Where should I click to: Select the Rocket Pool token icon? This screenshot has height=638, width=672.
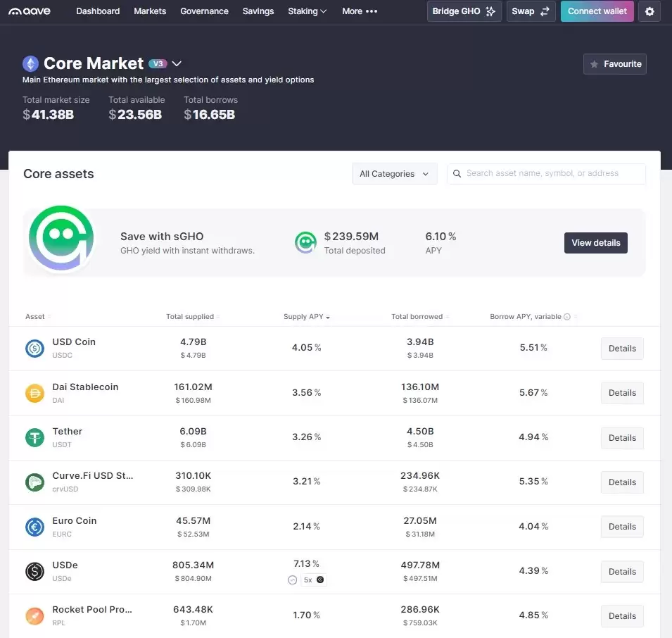pyautogui.click(x=34, y=615)
